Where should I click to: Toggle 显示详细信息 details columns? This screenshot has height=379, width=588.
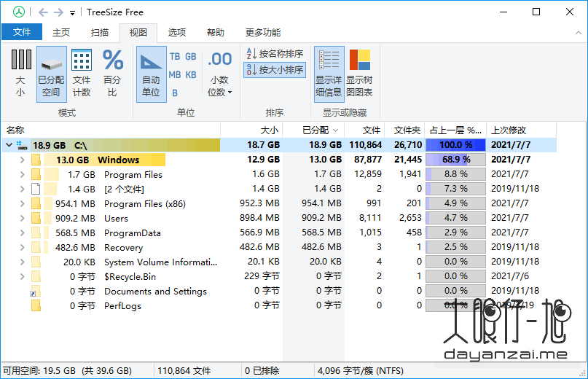329,74
